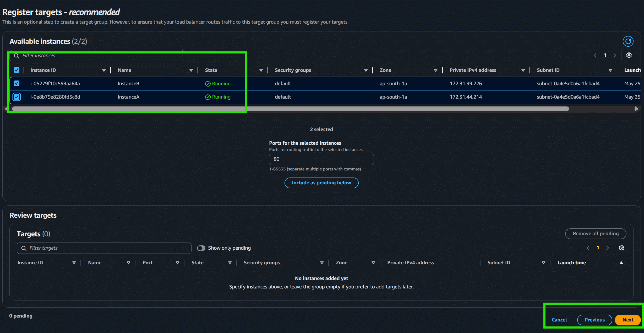
Task: Click the Cancel link
Action: pos(559,320)
